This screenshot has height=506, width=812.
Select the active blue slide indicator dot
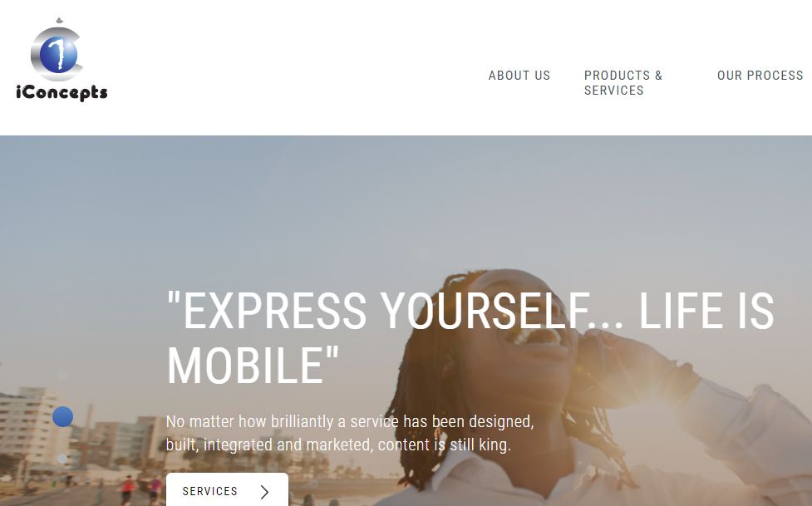tap(62, 416)
